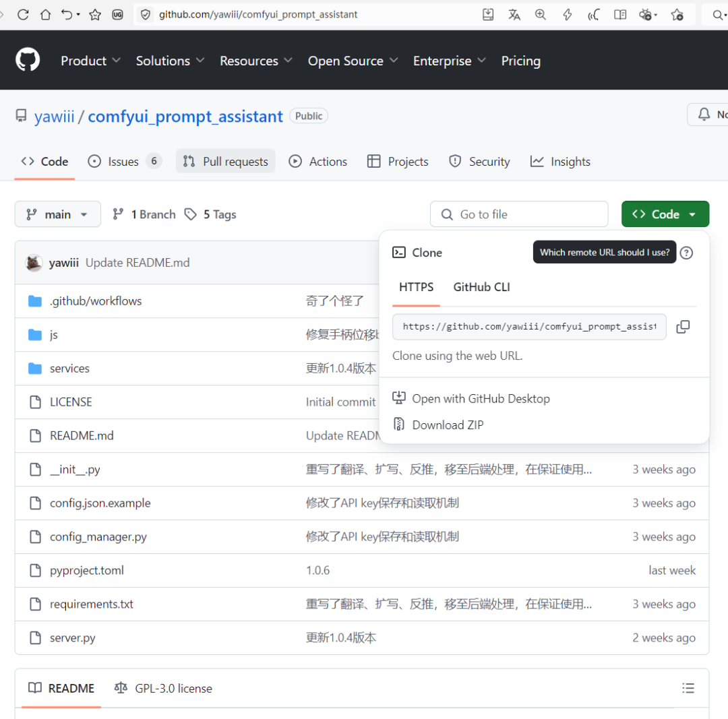Open the README outline list icon
This screenshot has height=719, width=728.
click(x=688, y=688)
